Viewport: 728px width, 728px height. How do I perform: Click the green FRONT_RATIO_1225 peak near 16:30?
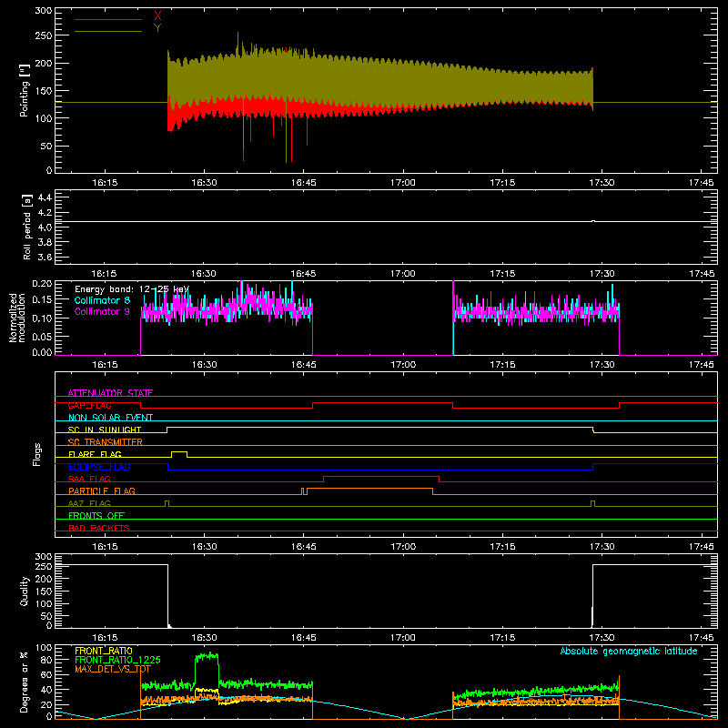coord(207,655)
